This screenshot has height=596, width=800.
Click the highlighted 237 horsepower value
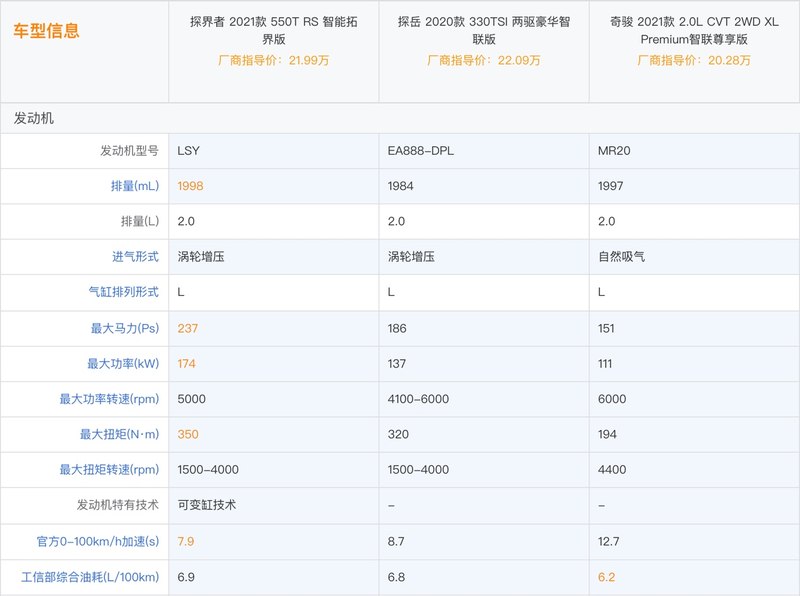pyautogui.click(x=187, y=329)
